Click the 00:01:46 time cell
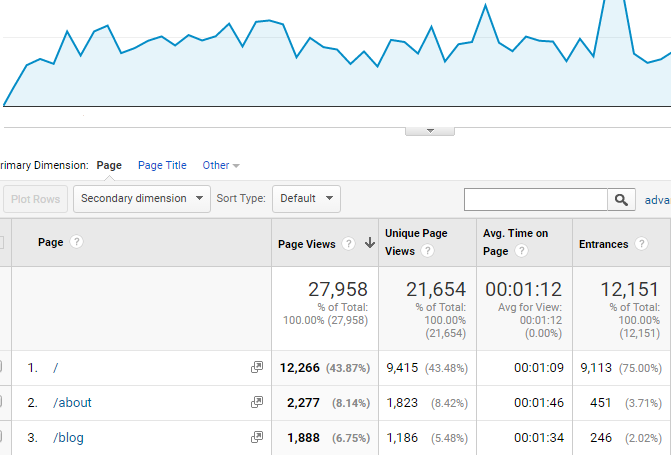The image size is (671, 455). (539, 403)
